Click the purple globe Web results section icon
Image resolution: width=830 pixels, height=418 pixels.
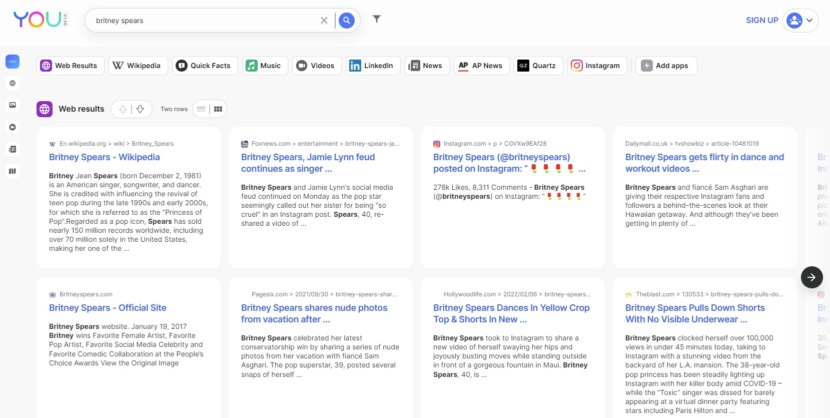(x=44, y=109)
